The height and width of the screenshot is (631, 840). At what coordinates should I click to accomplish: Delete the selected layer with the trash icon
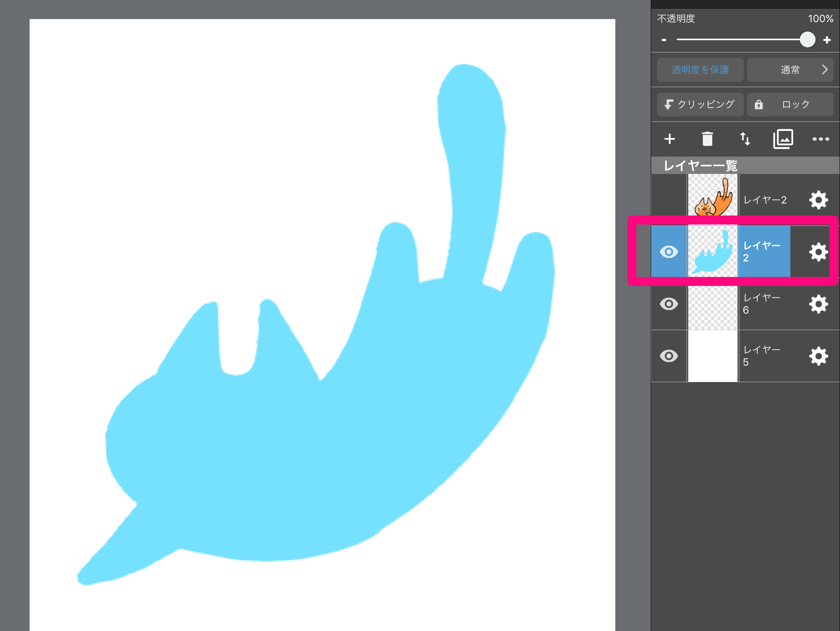click(707, 139)
